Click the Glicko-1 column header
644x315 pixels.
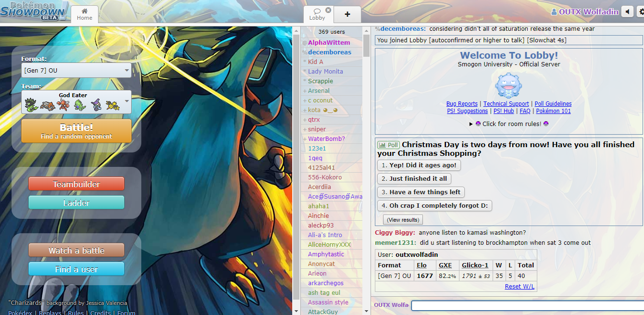click(475, 265)
